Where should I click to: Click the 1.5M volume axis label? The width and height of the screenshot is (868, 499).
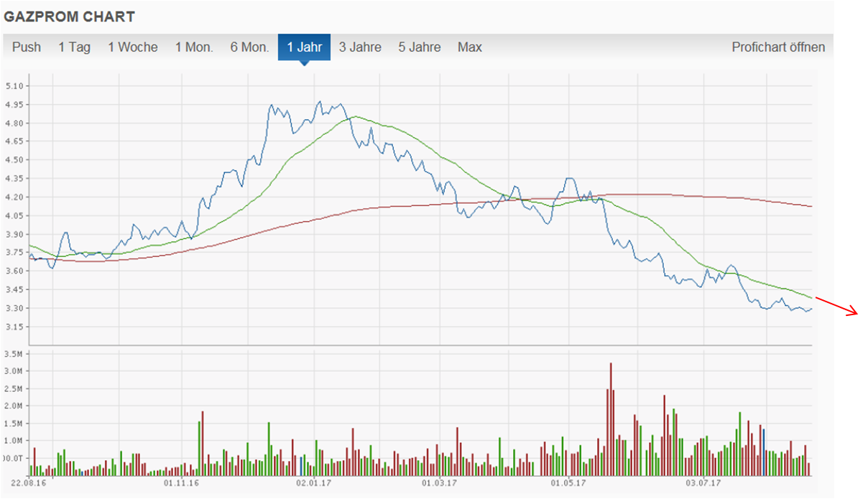coord(14,424)
